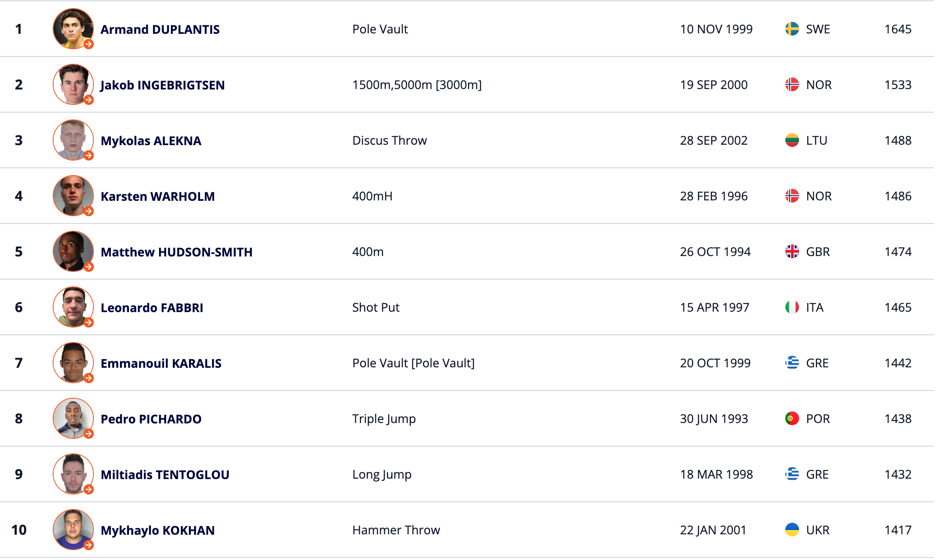Click the Sweden flag icon
The width and height of the screenshot is (940, 560).
click(792, 29)
